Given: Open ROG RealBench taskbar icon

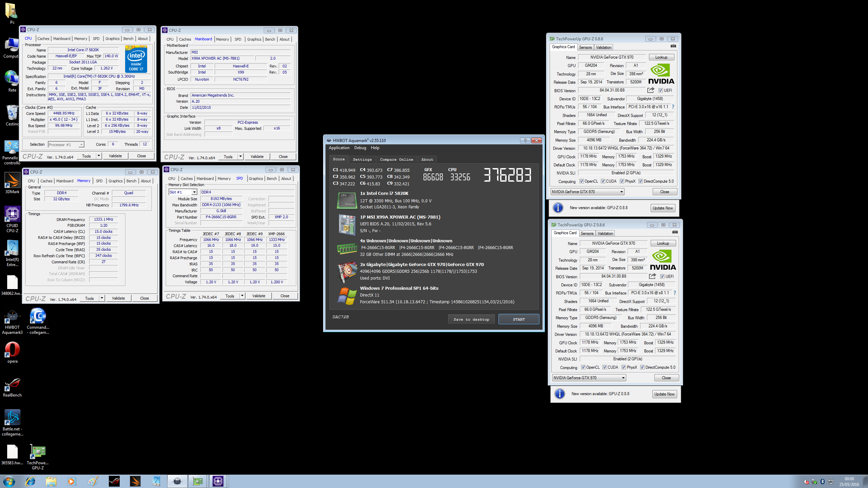Looking at the screenshot, I should 114,481.
